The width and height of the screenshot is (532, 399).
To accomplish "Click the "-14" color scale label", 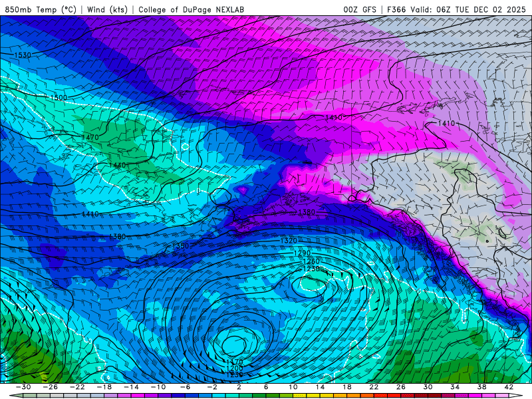I will coord(131,387).
